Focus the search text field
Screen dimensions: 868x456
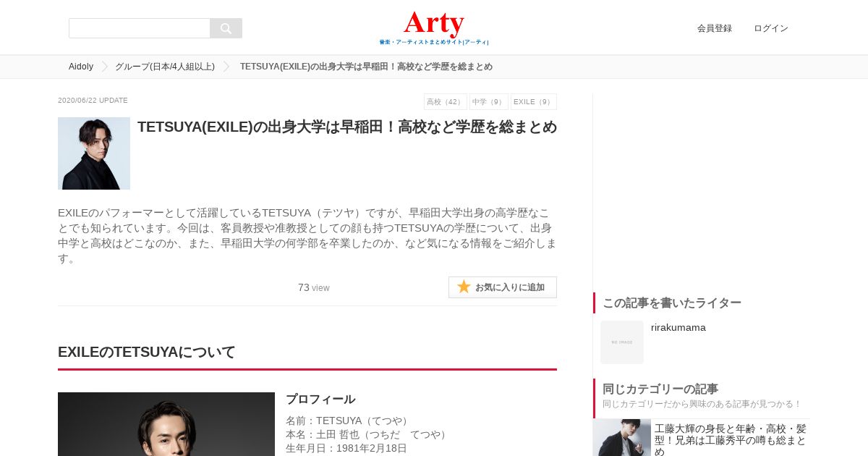140,28
